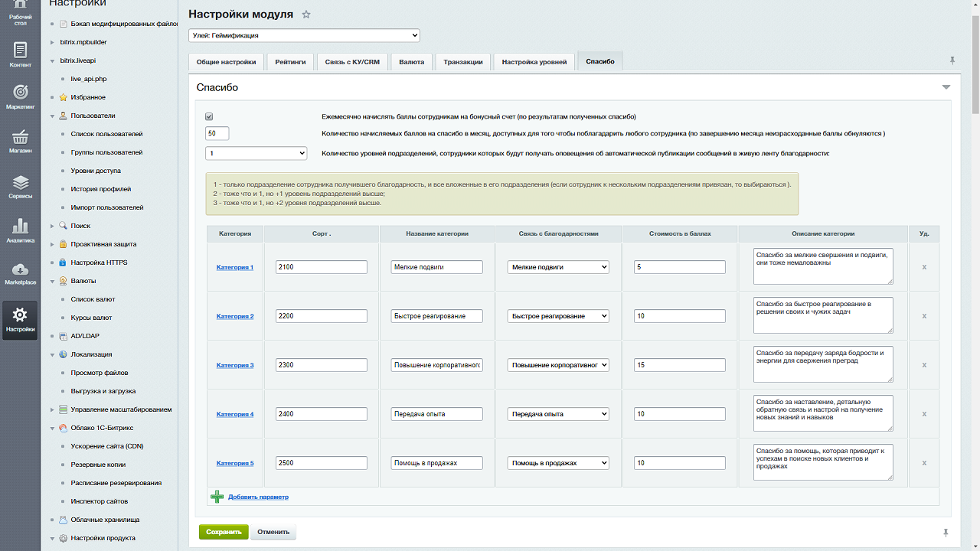Delete Категория 1 row with X

point(924,267)
